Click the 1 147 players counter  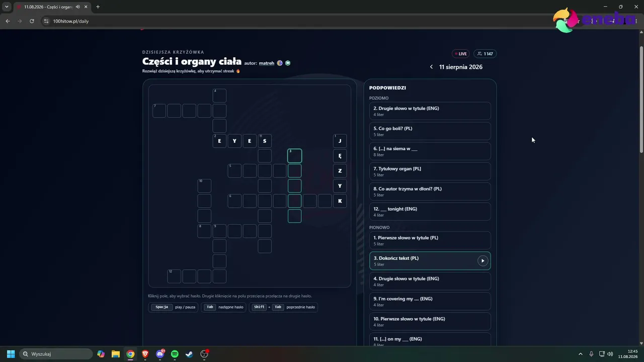point(485,54)
